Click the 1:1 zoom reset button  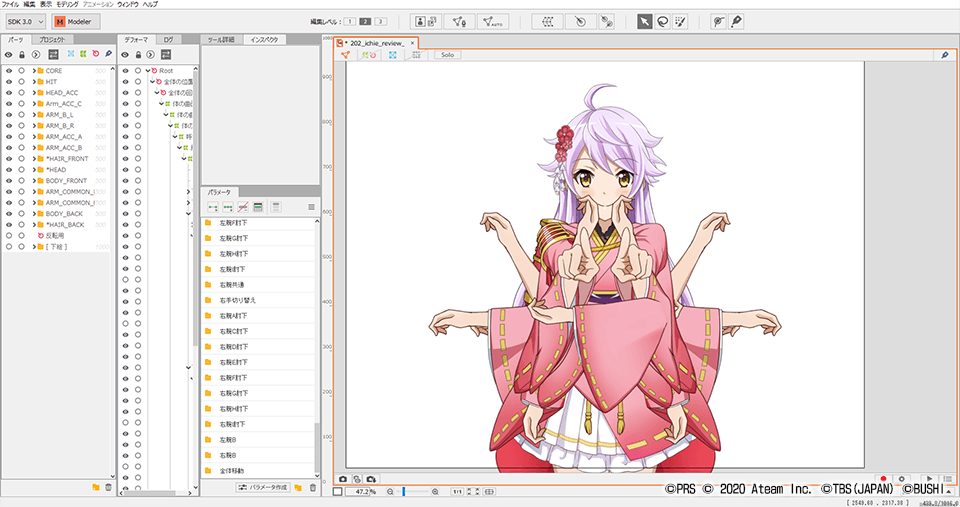click(457, 492)
